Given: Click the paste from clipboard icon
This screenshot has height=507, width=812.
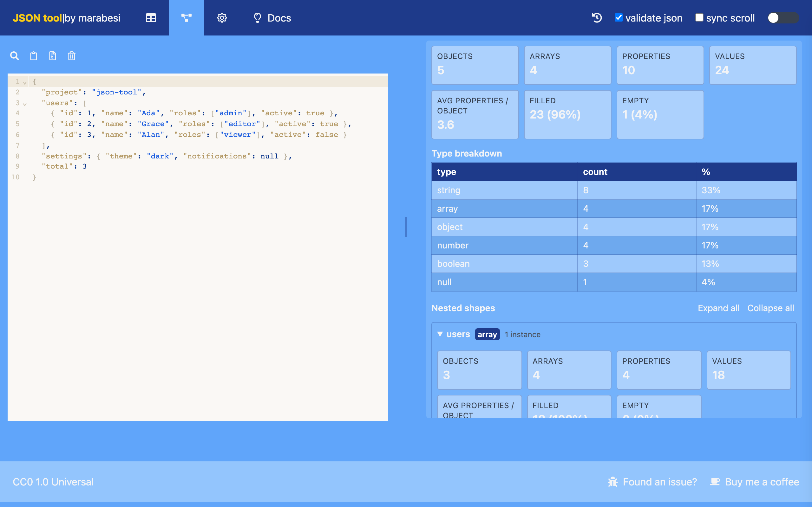Looking at the screenshot, I should pyautogui.click(x=34, y=56).
